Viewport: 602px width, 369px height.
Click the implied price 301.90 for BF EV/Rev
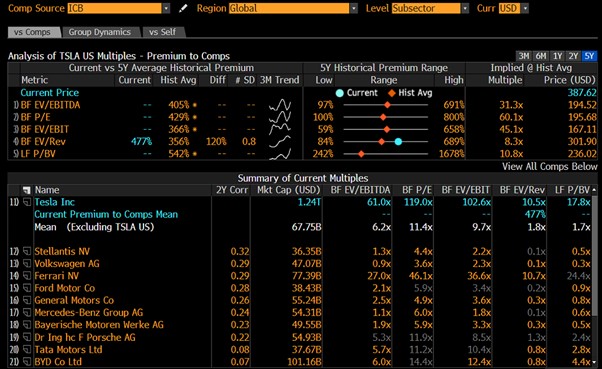[x=582, y=142]
